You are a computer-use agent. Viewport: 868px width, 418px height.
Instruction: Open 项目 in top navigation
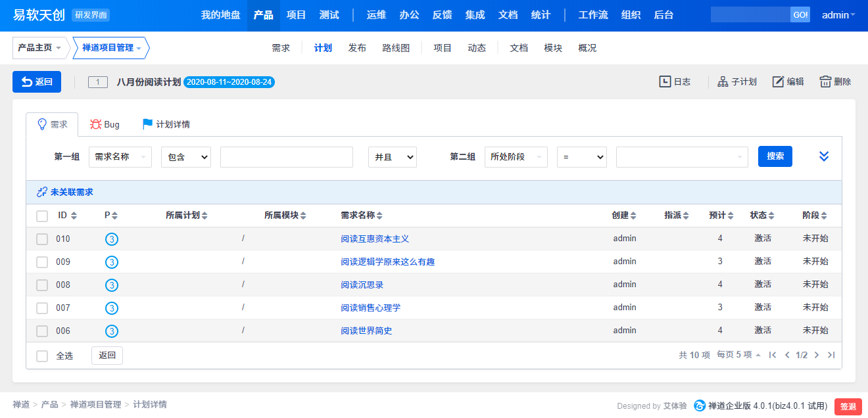point(297,15)
